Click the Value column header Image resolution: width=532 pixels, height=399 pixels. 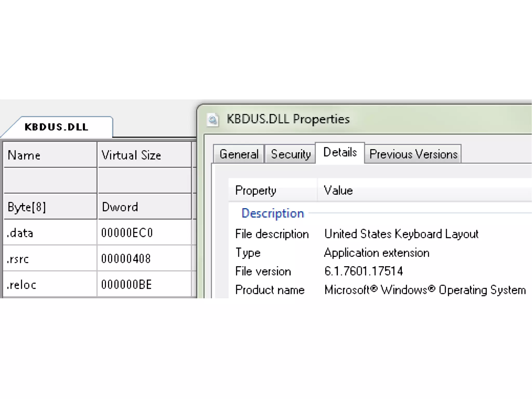[338, 190]
